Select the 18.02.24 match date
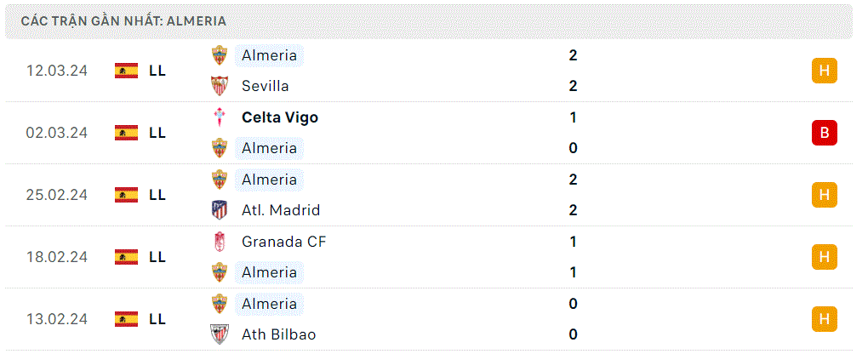This screenshot has width=868, height=354. (x=57, y=257)
